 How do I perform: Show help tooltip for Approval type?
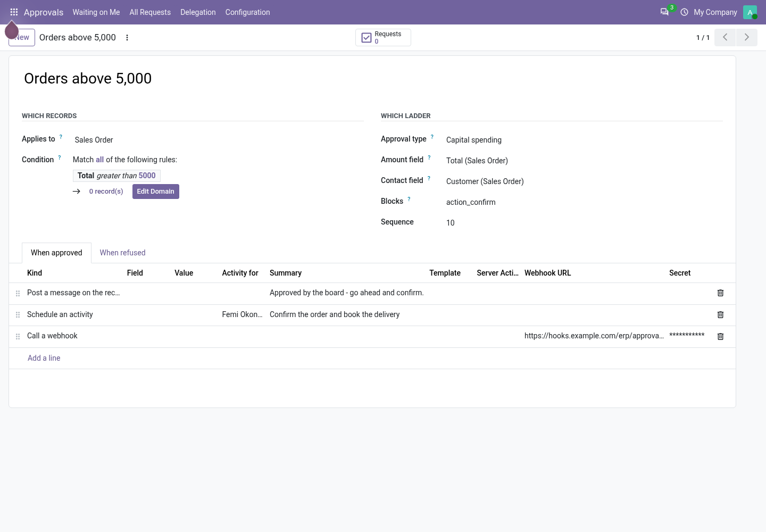(432, 137)
